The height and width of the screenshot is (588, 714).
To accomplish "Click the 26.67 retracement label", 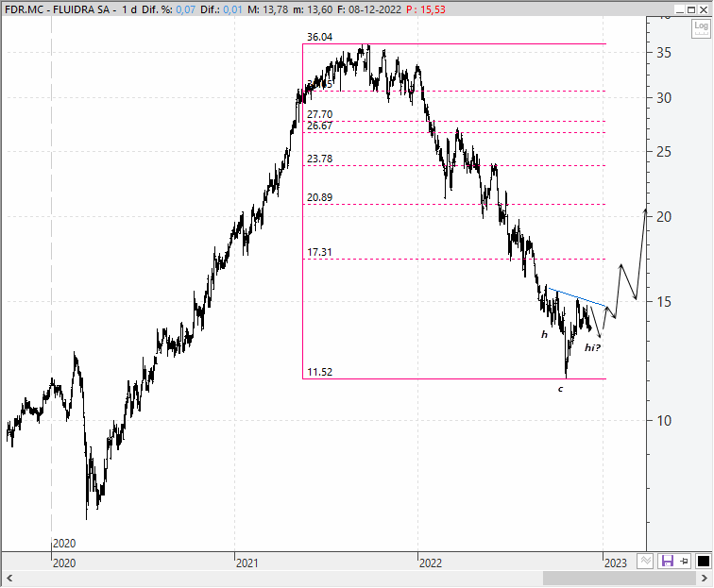I will (x=319, y=126).
